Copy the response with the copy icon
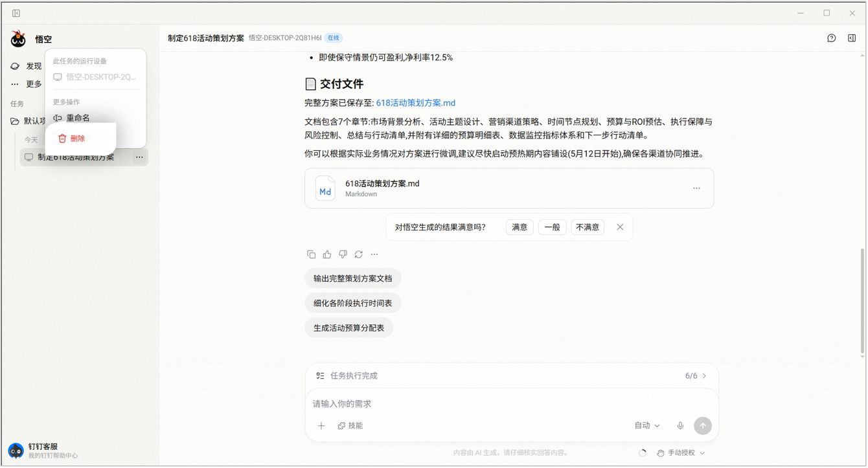This screenshot has width=868, height=468. [x=312, y=254]
